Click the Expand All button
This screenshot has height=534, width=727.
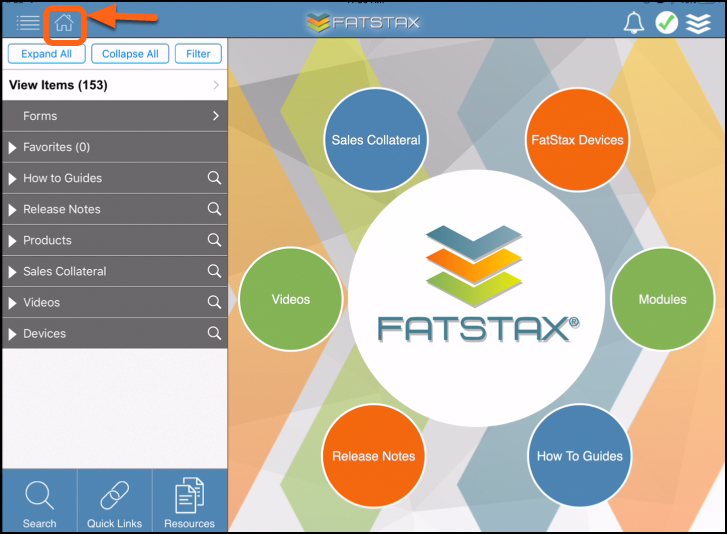(46, 54)
